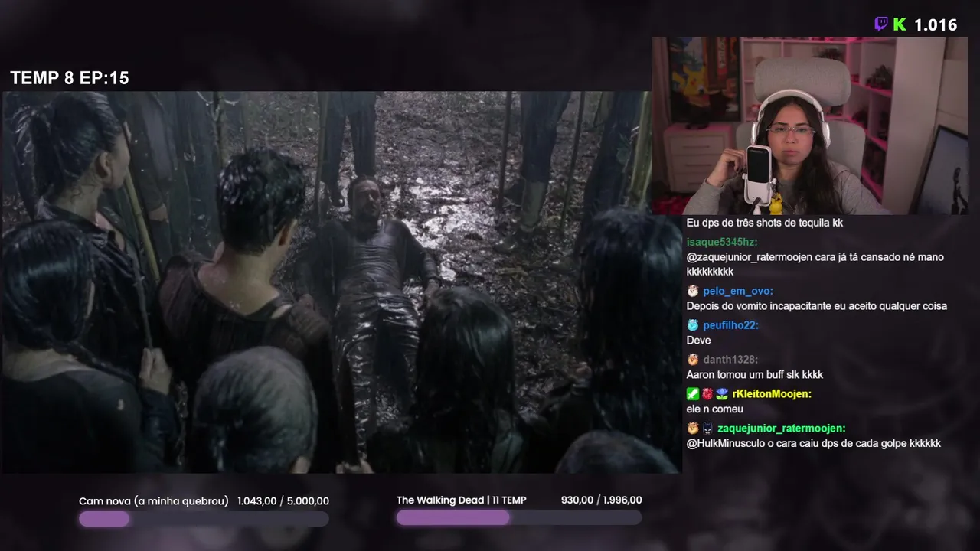Image resolution: width=980 pixels, height=551 pixels.
Task: Click the badge beside pelo_em_ovo
Action: pyautogui.click(x=693, y=291)
